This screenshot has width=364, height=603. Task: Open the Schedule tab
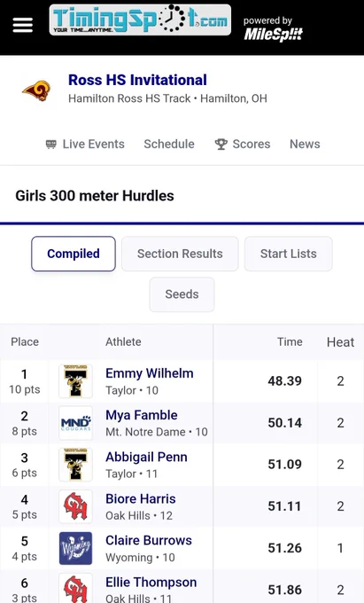coord(169,144)
